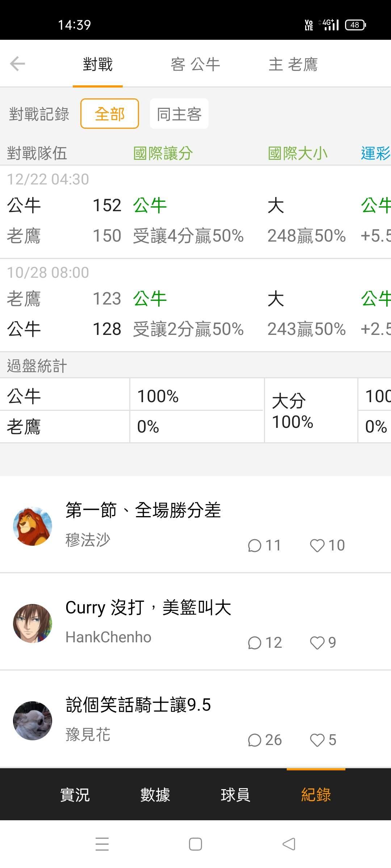Switch to 客 公牛 tab

coord(195,64)
